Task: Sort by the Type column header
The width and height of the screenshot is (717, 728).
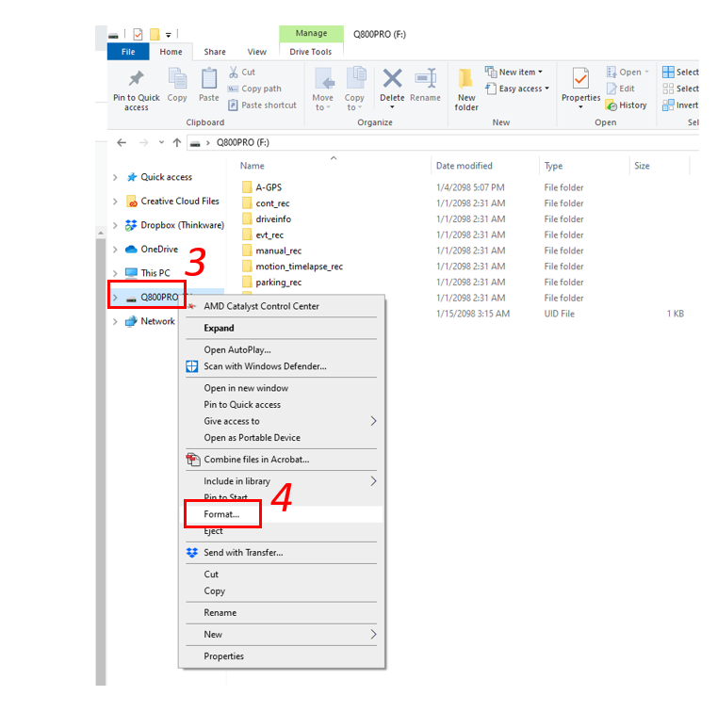Action: click(553, 166)
